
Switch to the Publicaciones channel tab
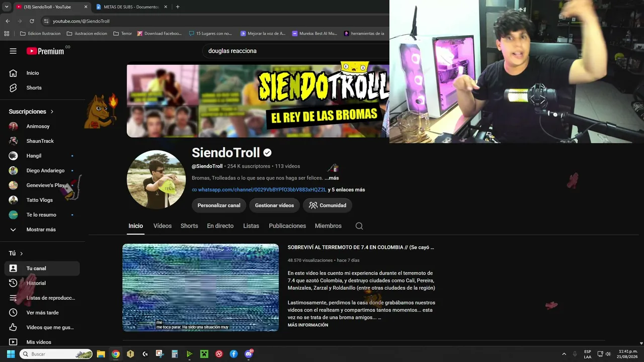tap(287, 226)
